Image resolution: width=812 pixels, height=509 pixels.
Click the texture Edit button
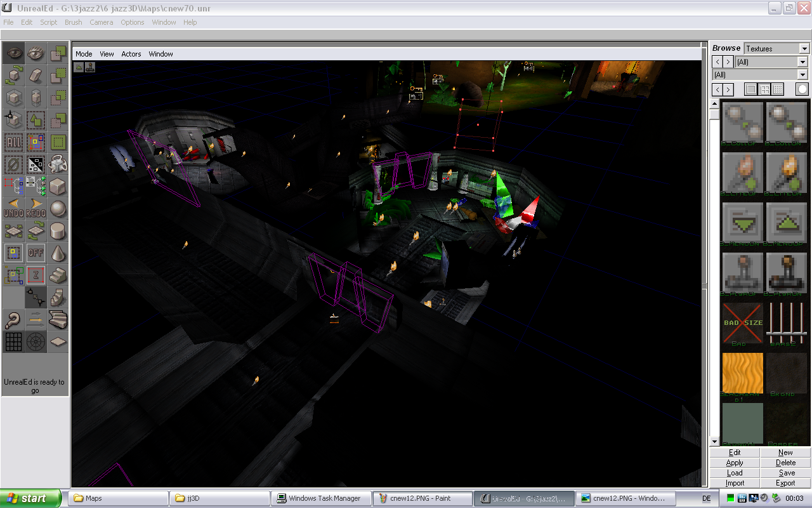tap(735, 453)
